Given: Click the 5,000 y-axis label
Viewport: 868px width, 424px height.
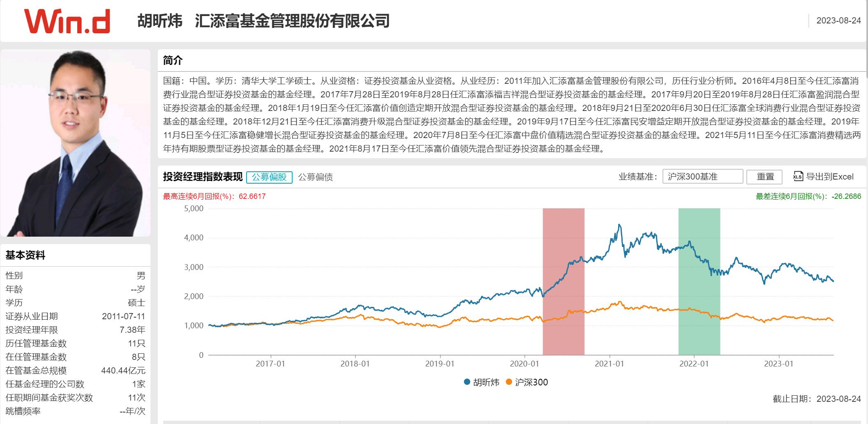Looking at the screenshot, I should tap(194, 208).
